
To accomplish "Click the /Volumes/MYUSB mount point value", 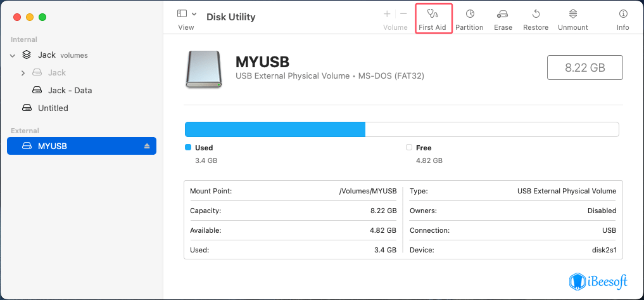I will pos(367,191).
